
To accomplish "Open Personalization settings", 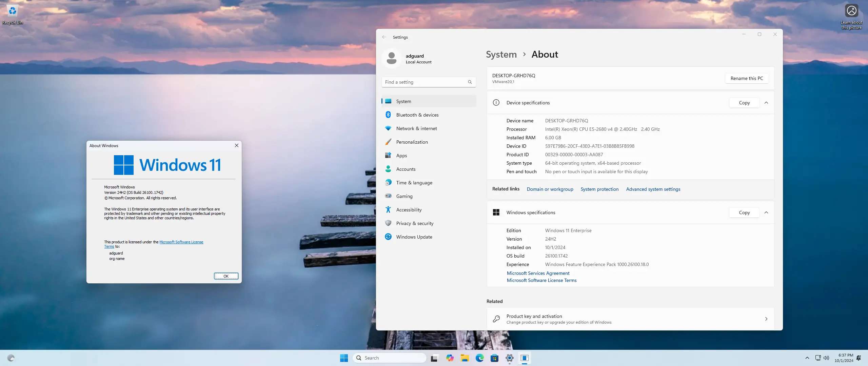I will coord(412,142).
